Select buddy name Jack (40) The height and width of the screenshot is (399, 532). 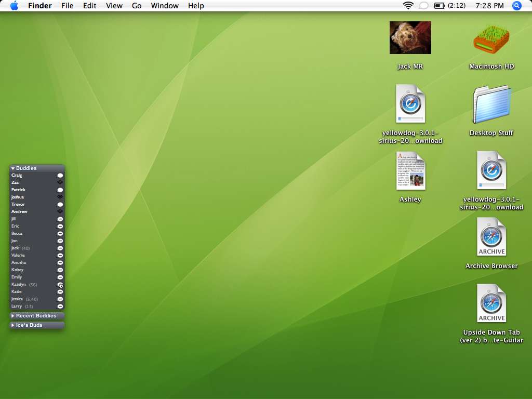point(20,248)
